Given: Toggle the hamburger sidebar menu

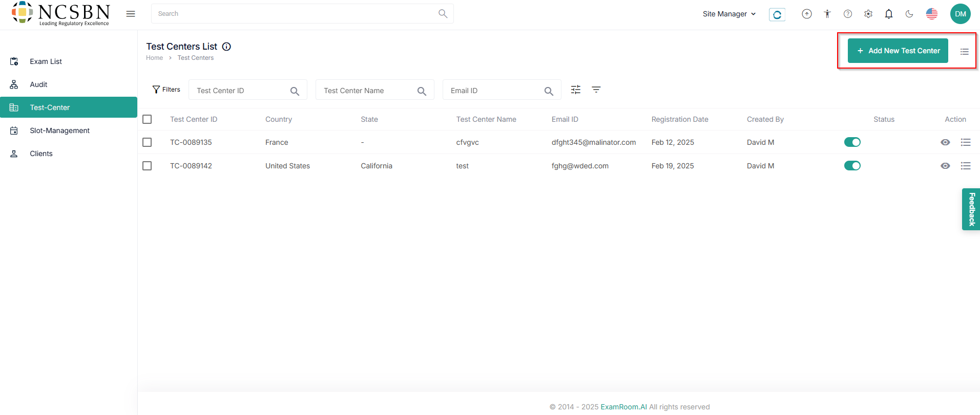Looking at the screenshot, I should 131,14.
